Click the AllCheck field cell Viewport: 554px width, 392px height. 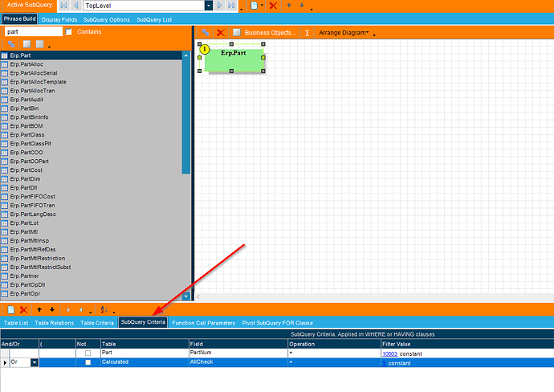point(238,362)
